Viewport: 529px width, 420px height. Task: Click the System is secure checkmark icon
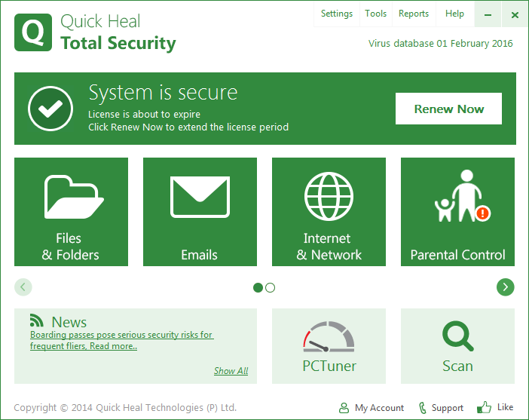click(50, 109)
